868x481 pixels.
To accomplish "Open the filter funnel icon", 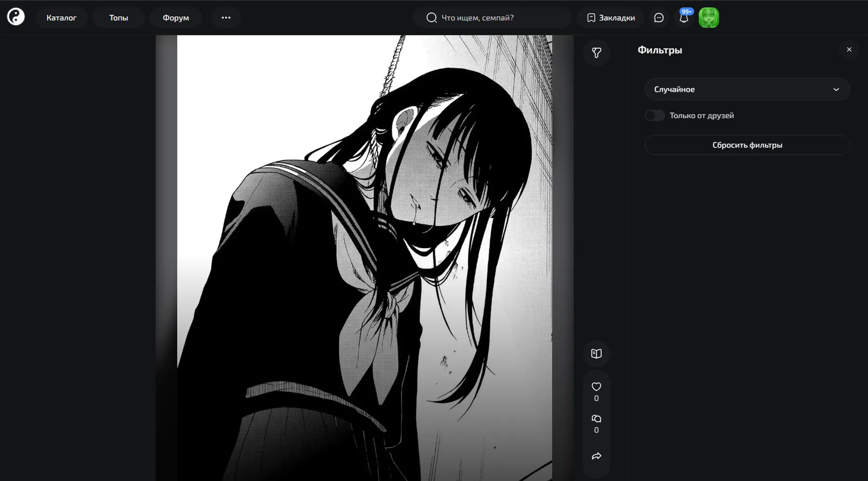I will [597, 52].
